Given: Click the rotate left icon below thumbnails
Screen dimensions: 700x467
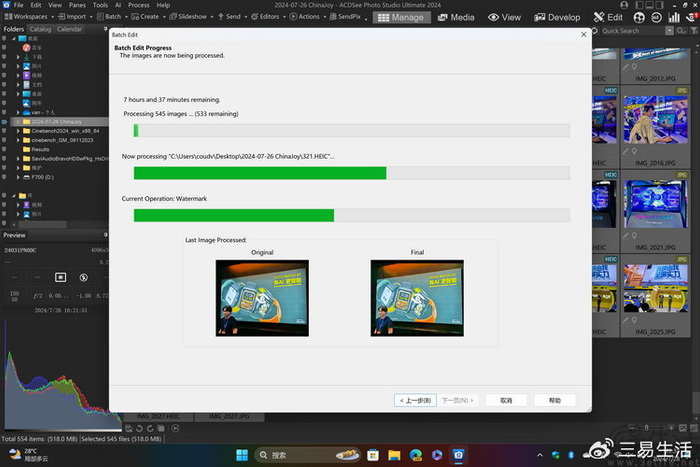Looking at the screenshot, I should click(139, 429).
